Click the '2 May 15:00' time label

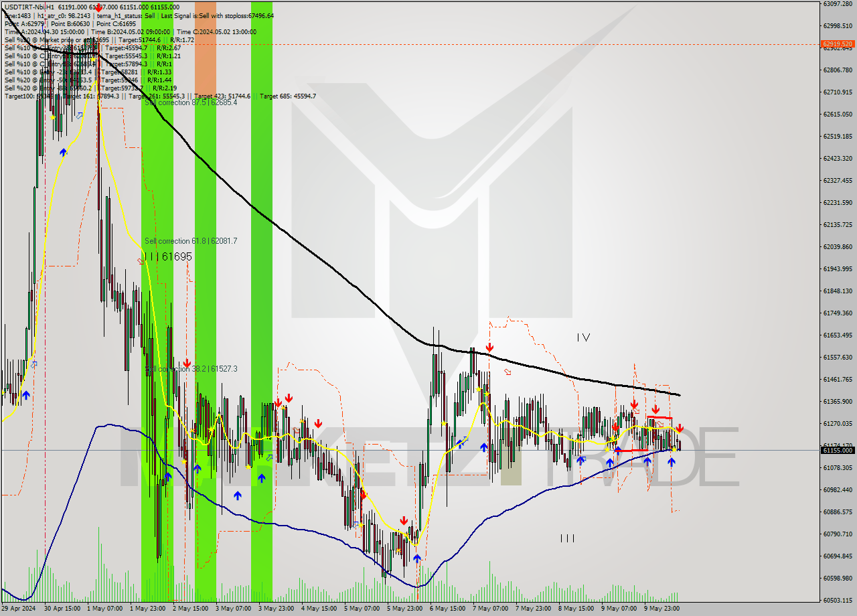(190, 609)
